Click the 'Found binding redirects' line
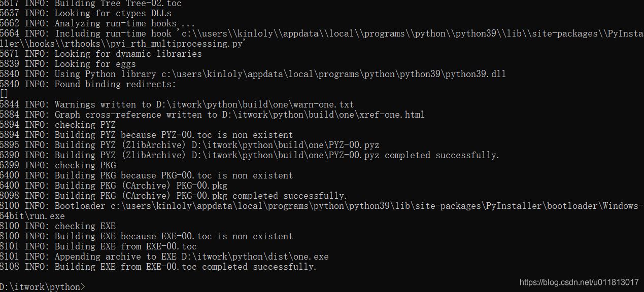 point(115,84)
